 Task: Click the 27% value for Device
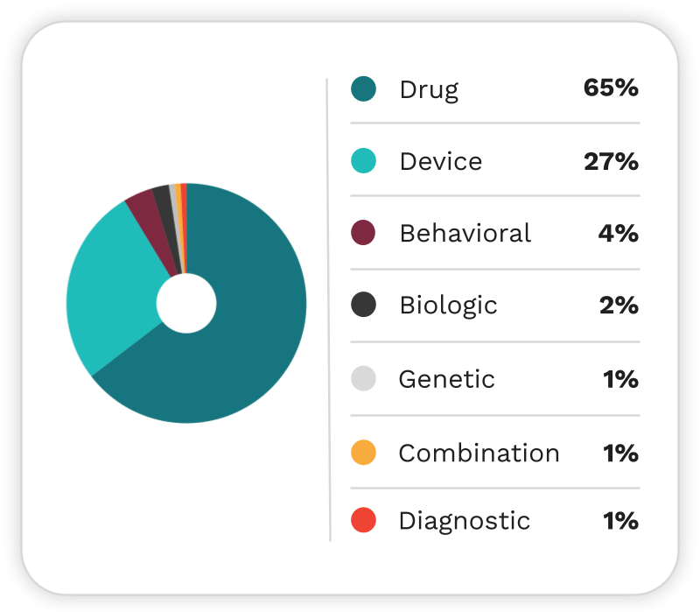click(611, 161)
